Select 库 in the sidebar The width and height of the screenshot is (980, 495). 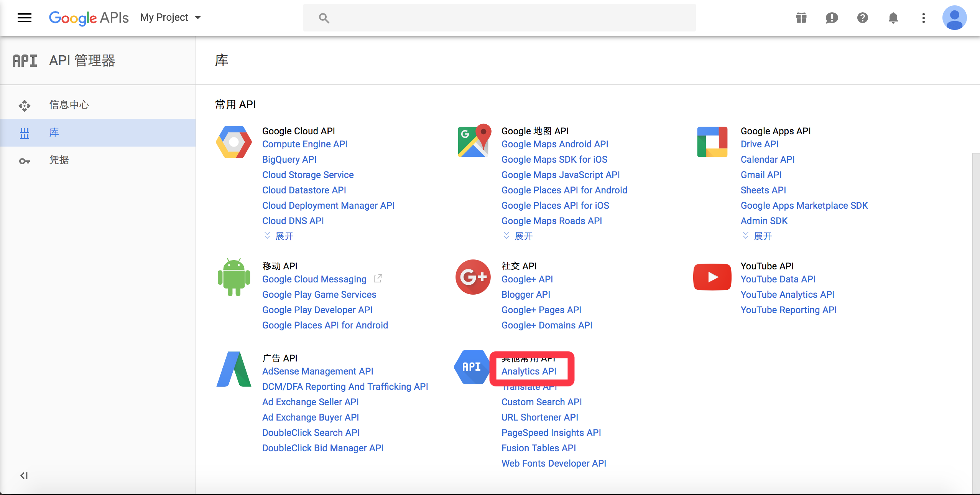pos(98,132)
